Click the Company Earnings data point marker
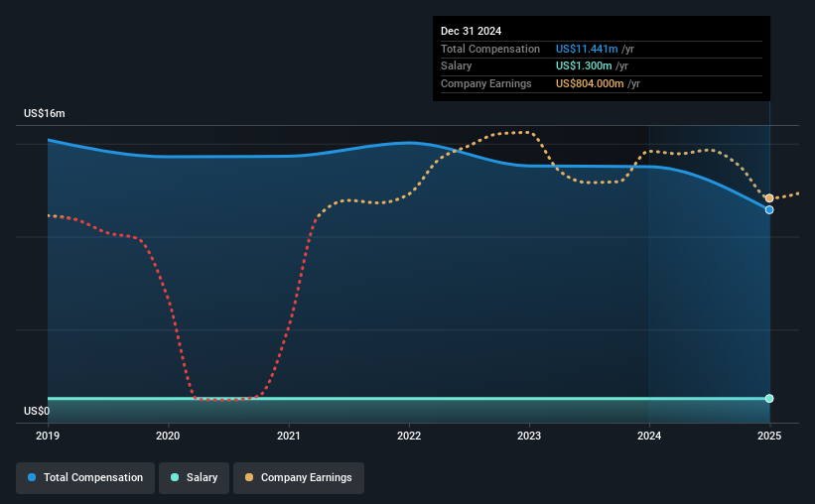The height and width of the screenshot is (504, 815). 769,198
